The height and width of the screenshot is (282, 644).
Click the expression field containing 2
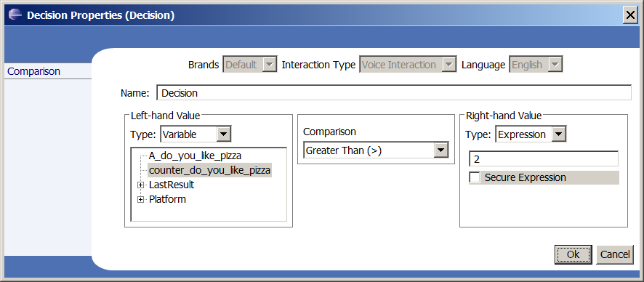coord(544,159)
